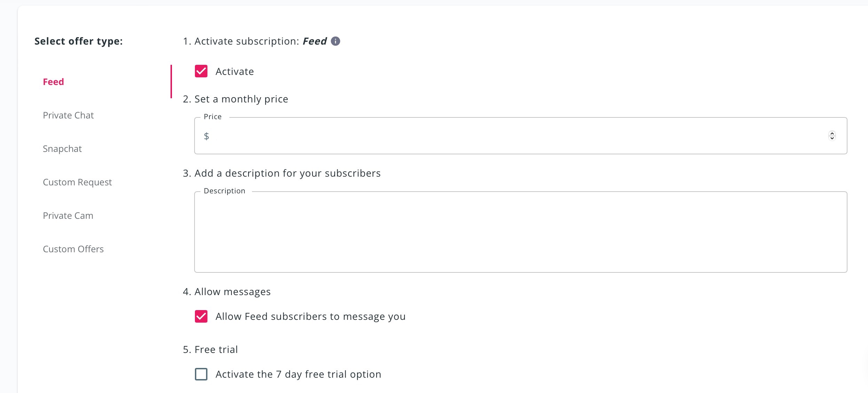Toggle the Allow Feed subscribers message checkbox
The height and width of the screenshot is (393, 868).
pos(201,316)
